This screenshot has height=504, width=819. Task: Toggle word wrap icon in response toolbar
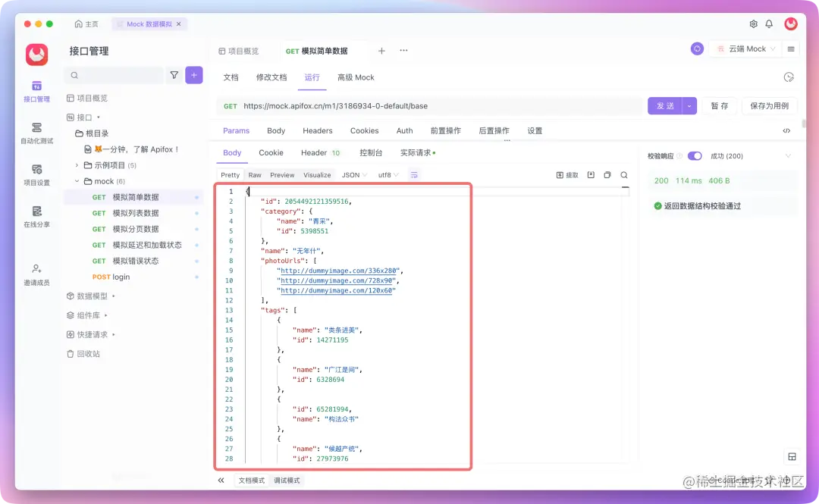click(x=414, y=175)
